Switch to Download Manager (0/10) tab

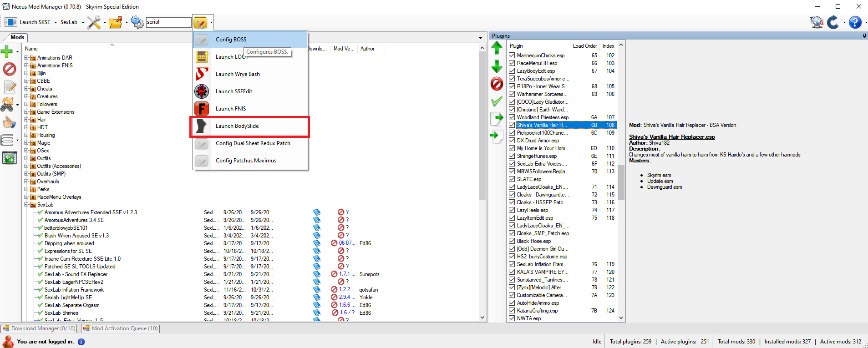click(39, 328)
